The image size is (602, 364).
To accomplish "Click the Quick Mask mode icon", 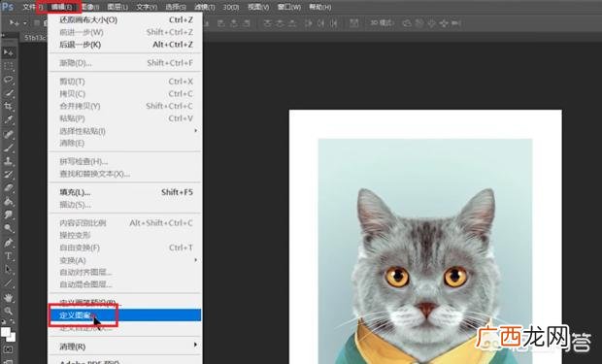I will (8, 349).
